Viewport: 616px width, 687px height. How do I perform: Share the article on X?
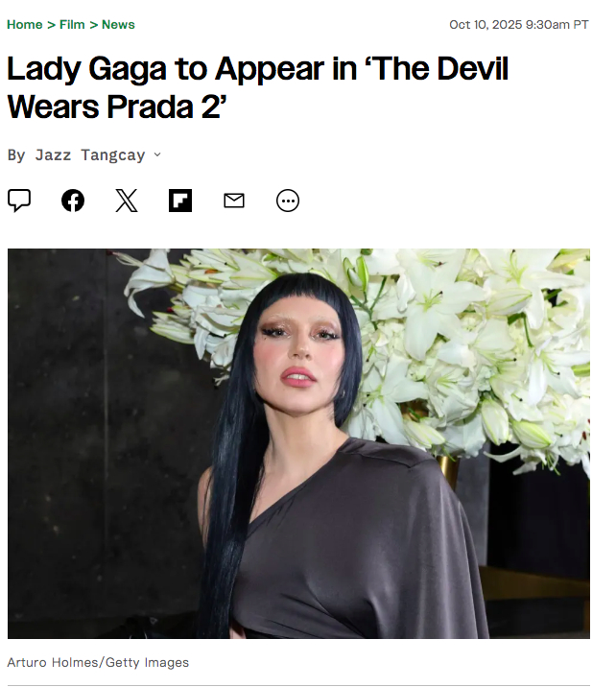127,201
